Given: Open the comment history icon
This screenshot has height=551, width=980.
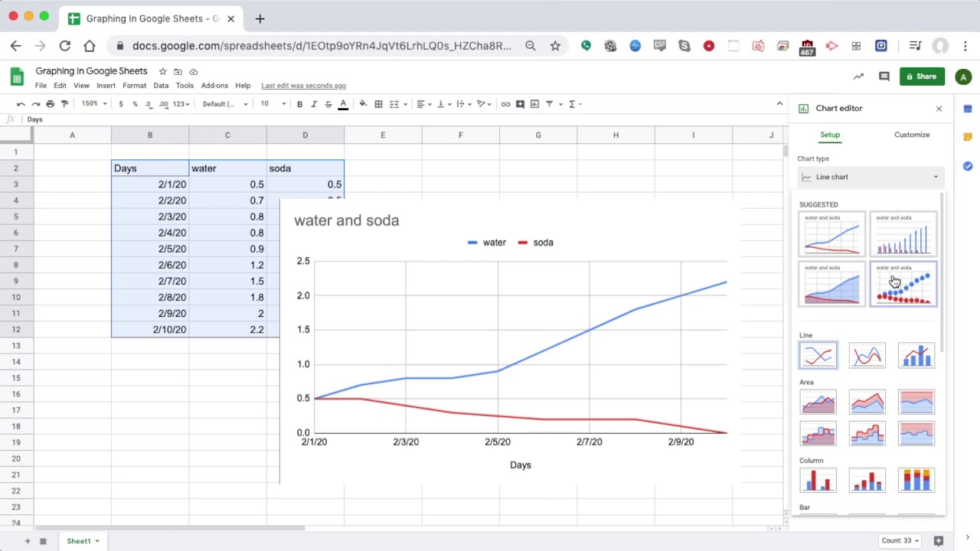Looking at the screenshot, I should (x=884, y=77).
